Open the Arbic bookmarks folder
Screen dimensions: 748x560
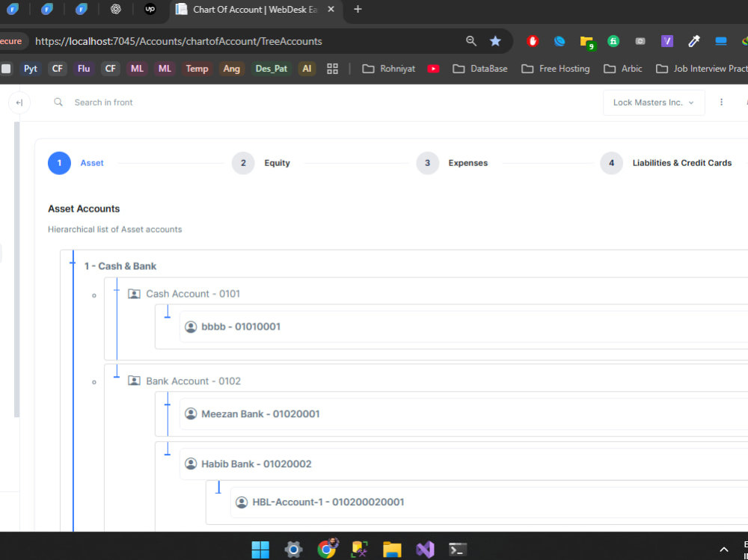622,69
